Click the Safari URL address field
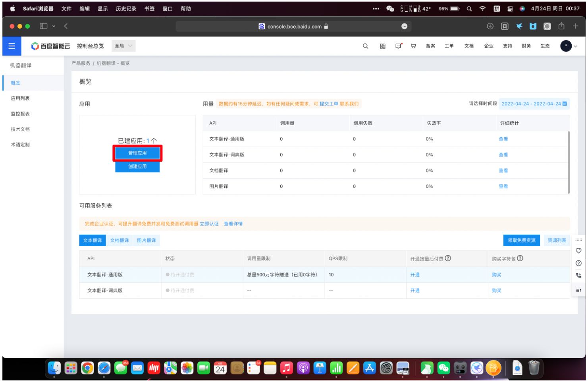This screenshot has height=382, width=588. coord(293,26)
